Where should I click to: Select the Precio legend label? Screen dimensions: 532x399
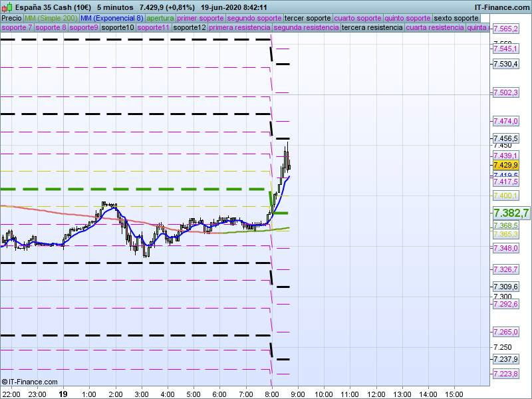coord(11,18)
